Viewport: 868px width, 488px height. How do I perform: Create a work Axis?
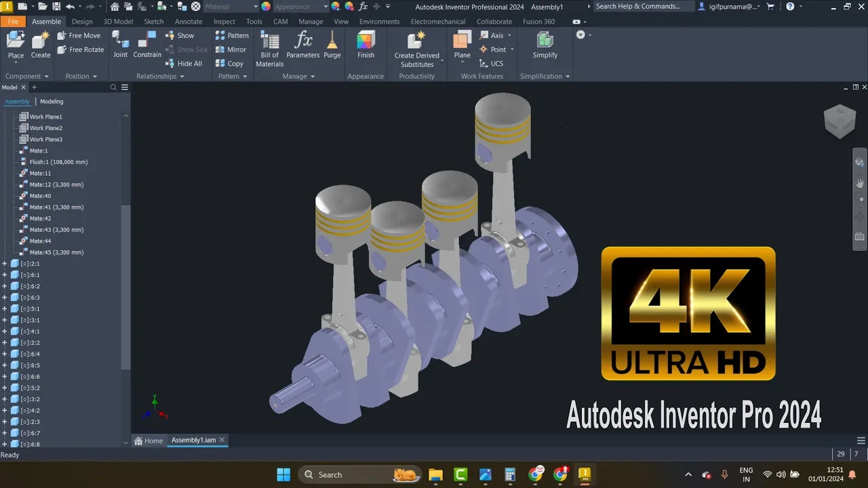tap(492, 35)
